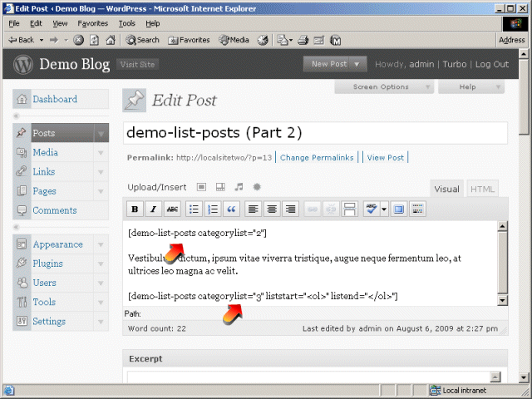Click the insert link chain icon

313,209
